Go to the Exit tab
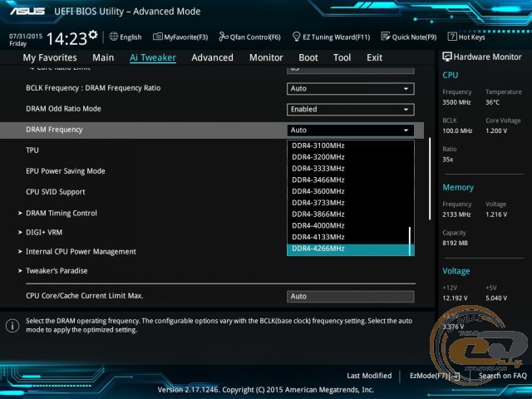Screen dimensions: 532x399 coord(374,57)
